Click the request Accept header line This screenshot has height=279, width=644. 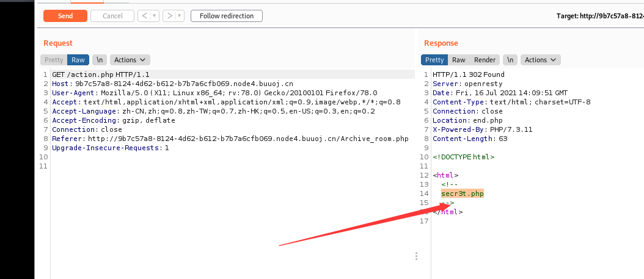pos(226,102)
